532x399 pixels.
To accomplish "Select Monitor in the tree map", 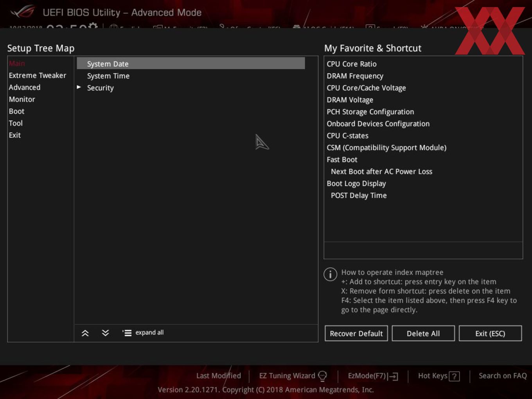I will 22,99.
